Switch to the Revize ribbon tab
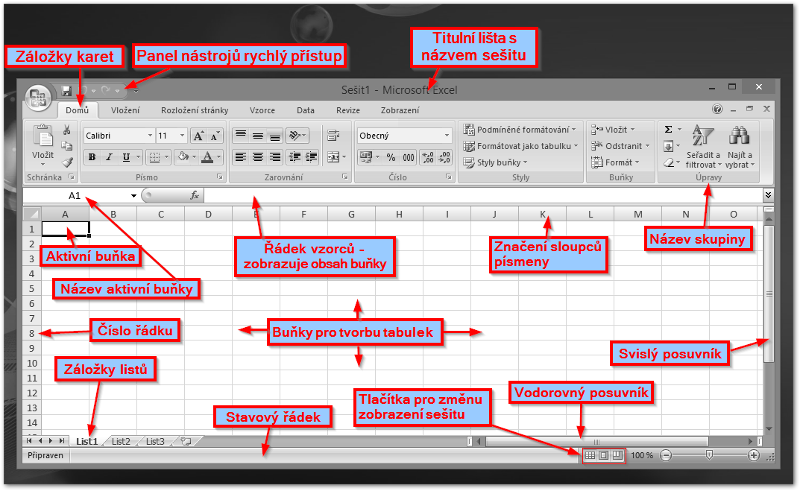Viewport: 800px width, 491px height. [x=348, y=110]
